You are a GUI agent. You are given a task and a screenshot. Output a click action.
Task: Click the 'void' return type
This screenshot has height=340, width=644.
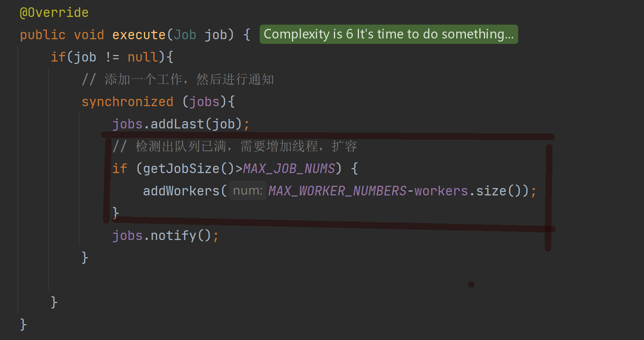(x=89, y=35)
